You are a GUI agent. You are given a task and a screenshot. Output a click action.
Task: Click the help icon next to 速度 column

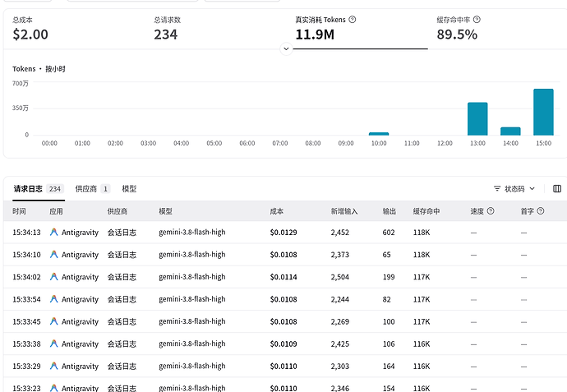pos(491,211)
